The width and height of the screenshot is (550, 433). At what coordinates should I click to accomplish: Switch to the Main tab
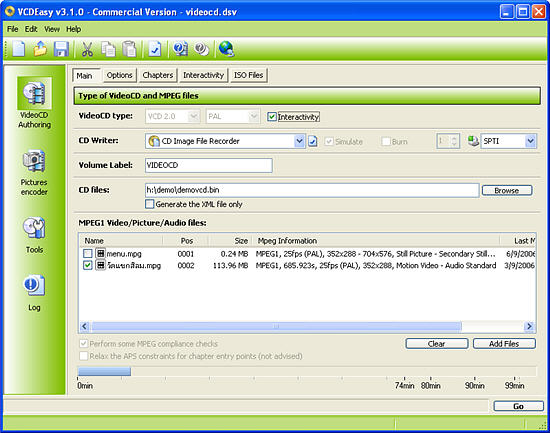click(87, 75)
